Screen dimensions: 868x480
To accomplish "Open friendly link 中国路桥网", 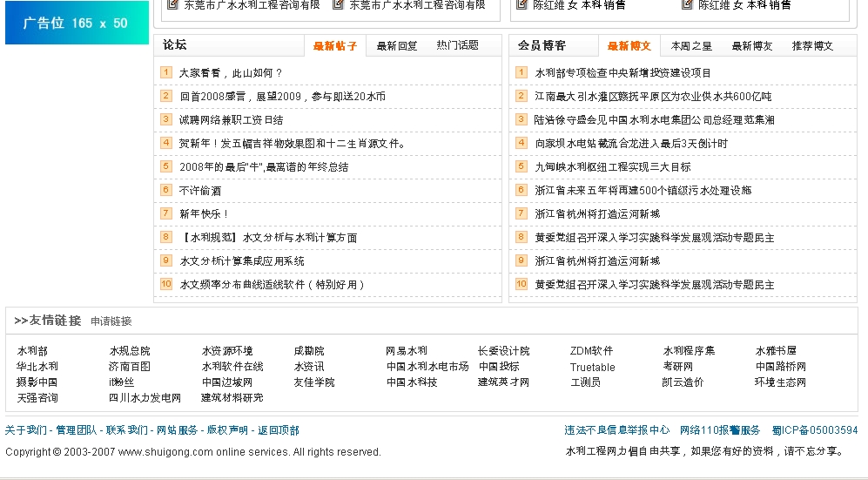I will click(781, 367).
